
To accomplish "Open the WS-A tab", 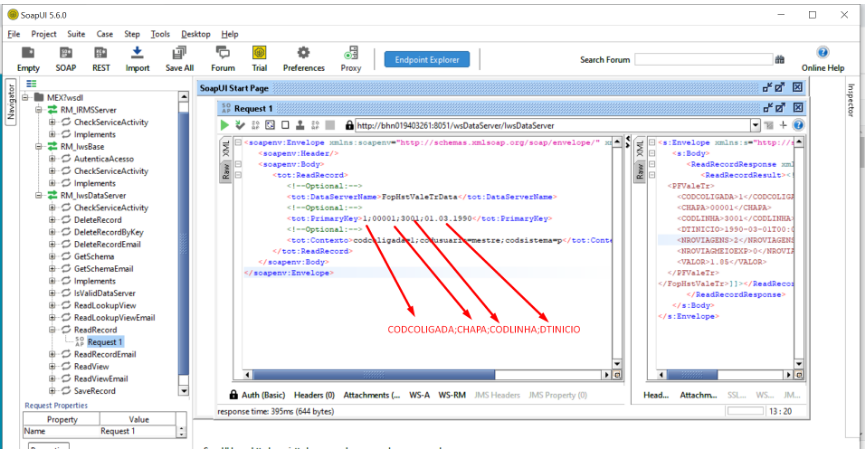I will pyautogui.click(x=419, y=395).
